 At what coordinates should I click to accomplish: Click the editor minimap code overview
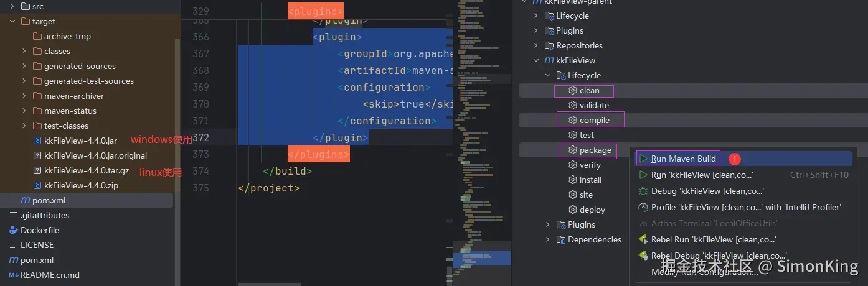tap(483, 143)
